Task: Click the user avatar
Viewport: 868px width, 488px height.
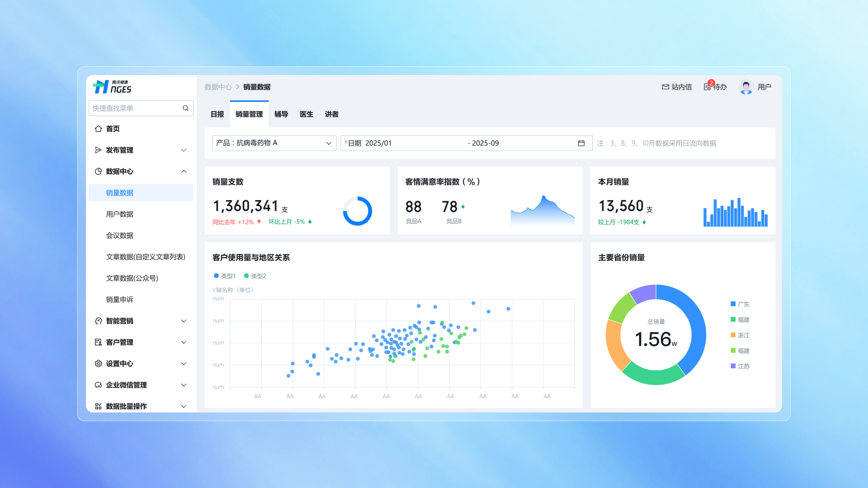Action: click(746, 87)
